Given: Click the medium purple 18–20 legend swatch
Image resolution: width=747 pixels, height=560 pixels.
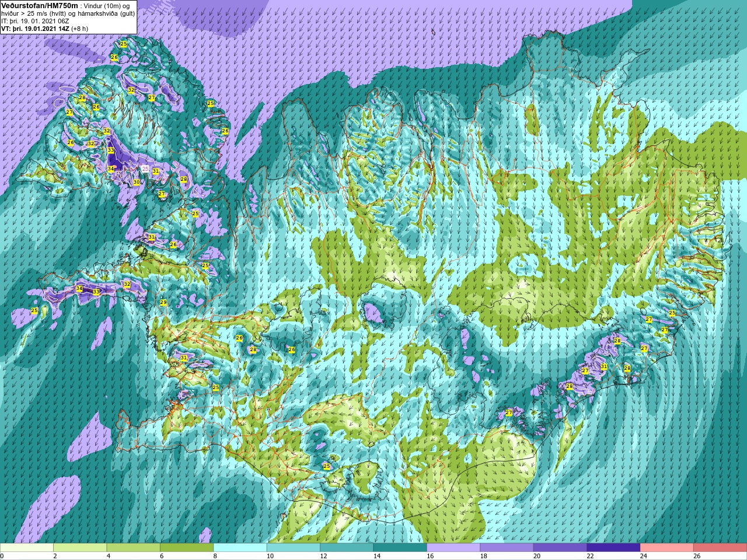Looking at the screenshot, I should coord(507,548).
